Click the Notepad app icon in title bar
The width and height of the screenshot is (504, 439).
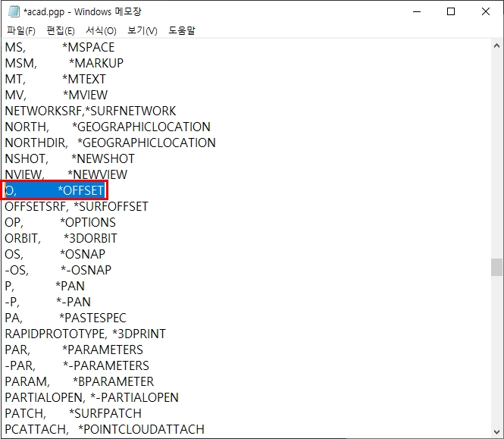[13, 11]
